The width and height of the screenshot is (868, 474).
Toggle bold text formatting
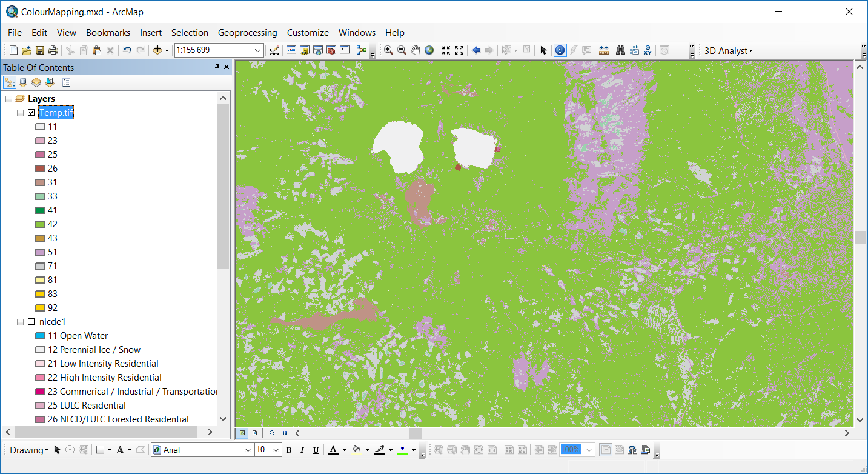[x=289, y=450]
